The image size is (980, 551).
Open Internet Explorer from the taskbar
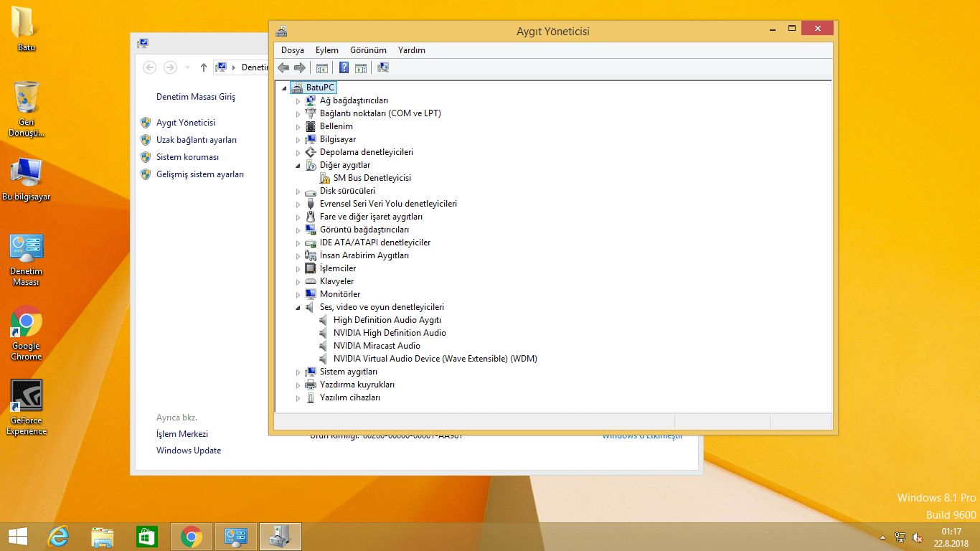pos(58,537)
